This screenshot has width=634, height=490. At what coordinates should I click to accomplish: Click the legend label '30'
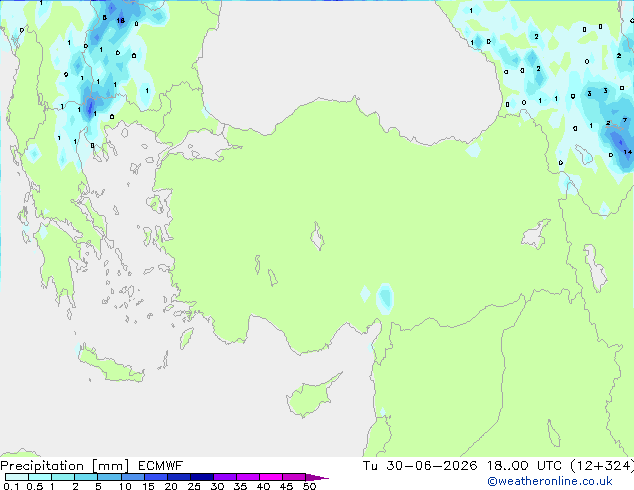pos(217,486)
